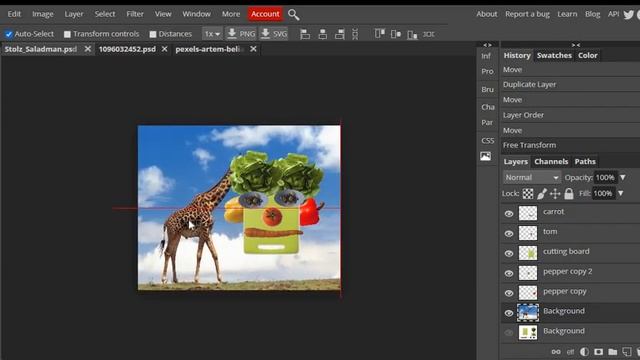Distribute vertical spacing icon
The height and width of the screenshot is (360, 640).
point(355,34)
